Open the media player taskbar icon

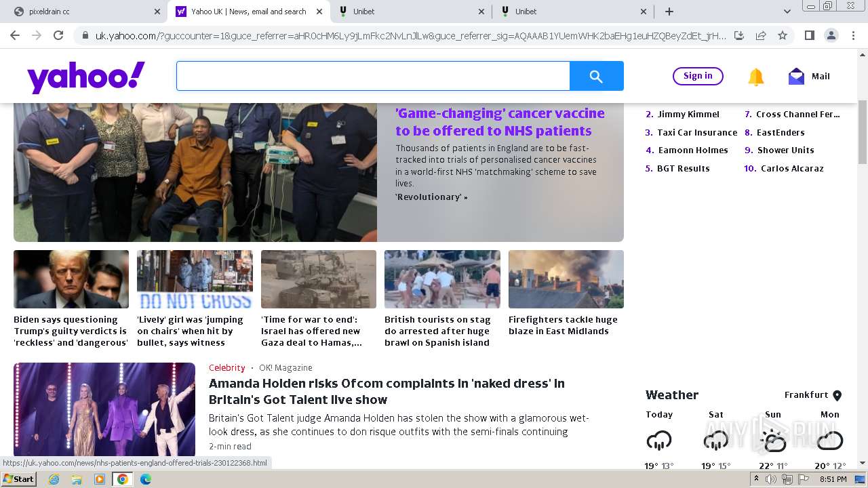click(x=100, y=479)
